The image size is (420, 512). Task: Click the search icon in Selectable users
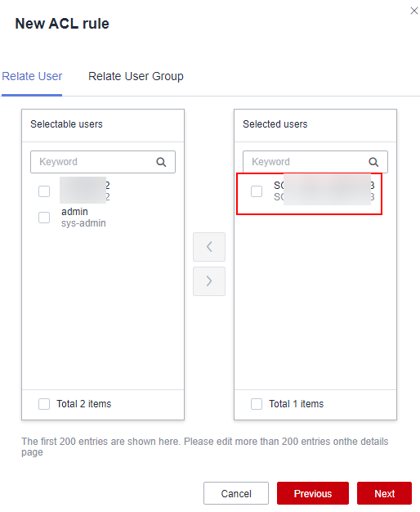(x=161, y=162)
